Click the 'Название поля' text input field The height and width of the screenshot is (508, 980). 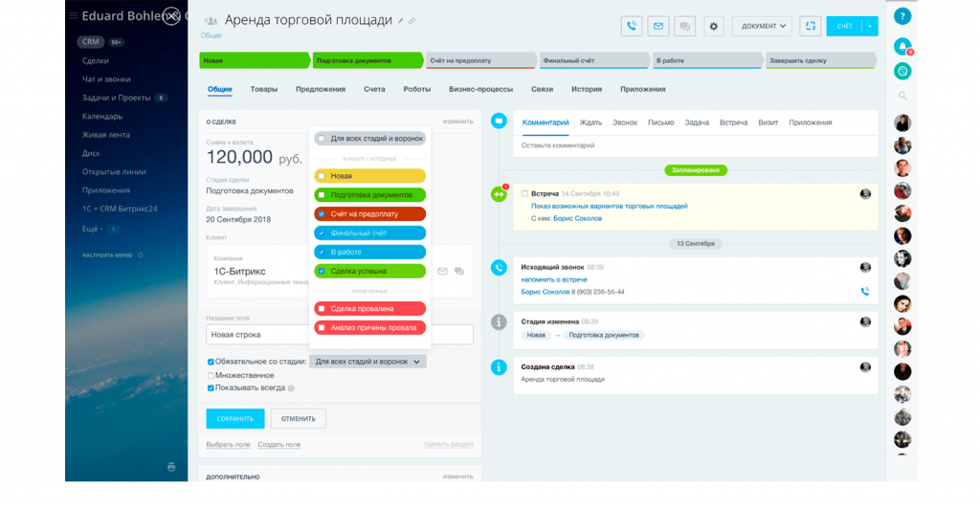tap(254, 335)
